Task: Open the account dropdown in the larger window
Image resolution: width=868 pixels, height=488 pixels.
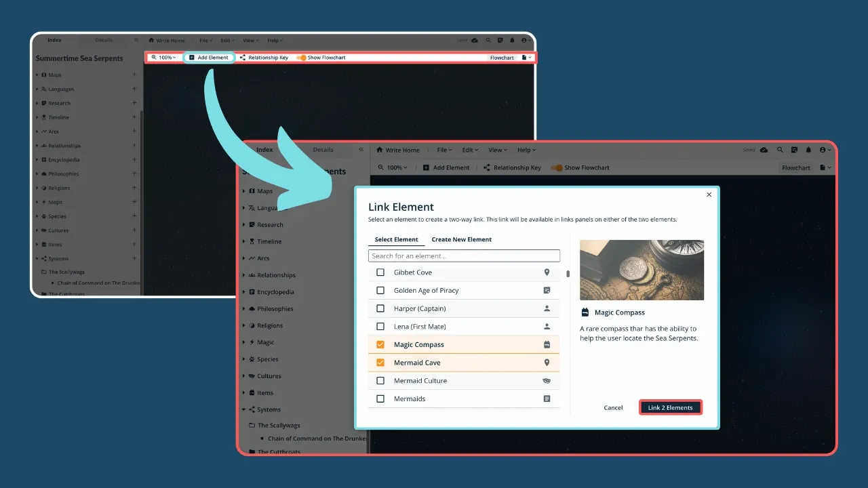Action: [x=825, y=150]
